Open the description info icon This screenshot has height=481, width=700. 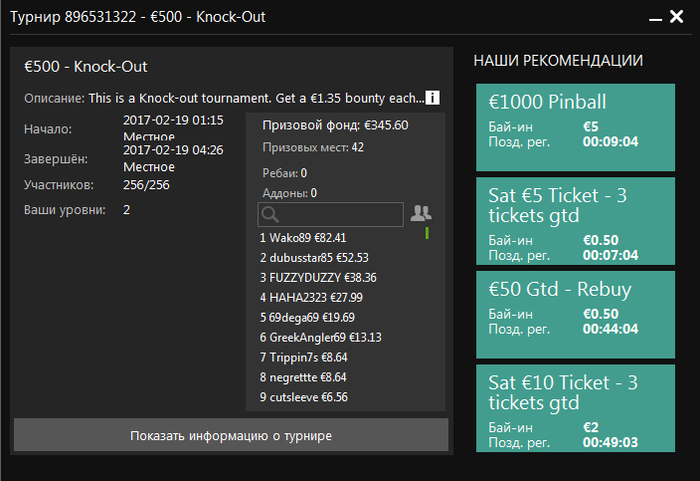[432, 98]
